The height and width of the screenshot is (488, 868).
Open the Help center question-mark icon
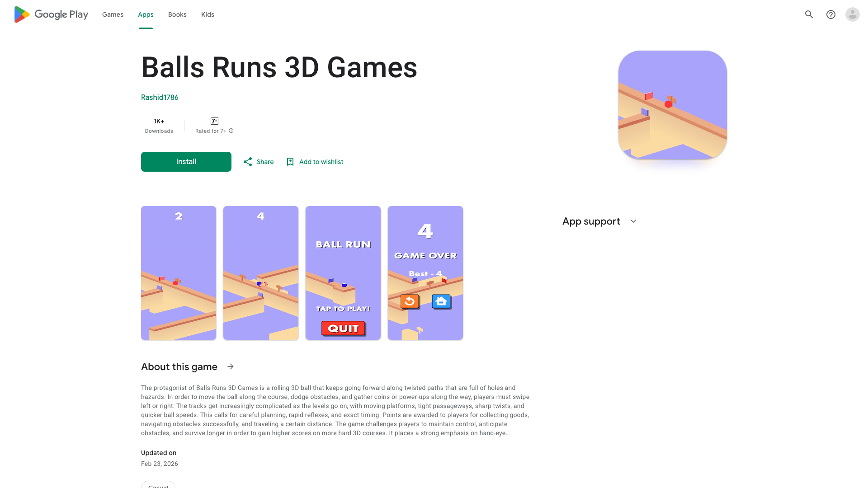830,14
